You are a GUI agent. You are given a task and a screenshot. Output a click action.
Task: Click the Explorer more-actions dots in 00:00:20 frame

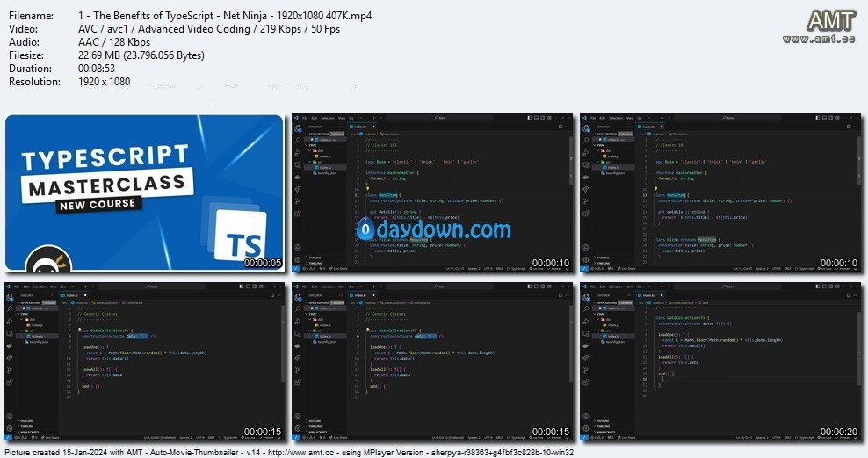(x=629, y=295)
